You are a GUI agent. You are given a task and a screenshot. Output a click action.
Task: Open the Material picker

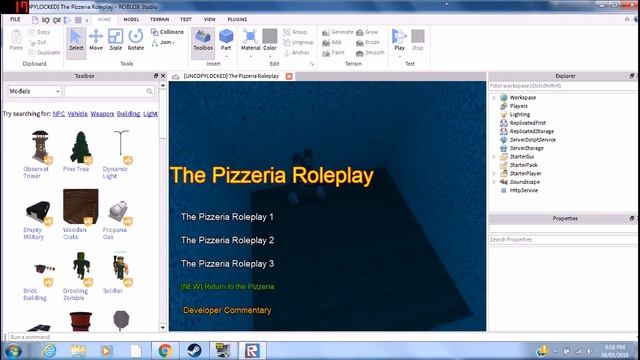click(250, 40)
